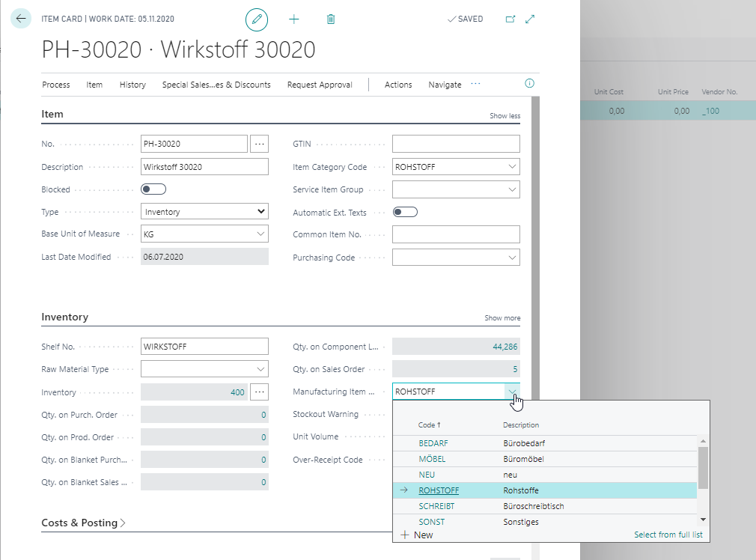756x560 pixels.
Task: Open the Request Approval menu
Action: [320, 85]
